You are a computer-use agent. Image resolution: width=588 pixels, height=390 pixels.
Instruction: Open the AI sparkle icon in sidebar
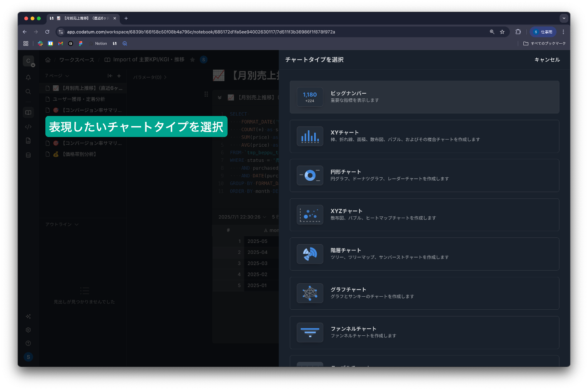pos(28,316)
